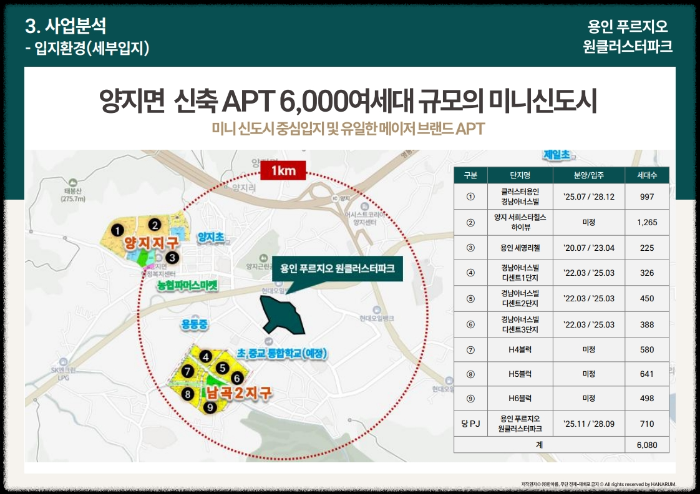Image resolution: width=700 pixels, height=494 pixels.
Task: Pick map marker 9 in 남곡2지구
Action: 210,407
